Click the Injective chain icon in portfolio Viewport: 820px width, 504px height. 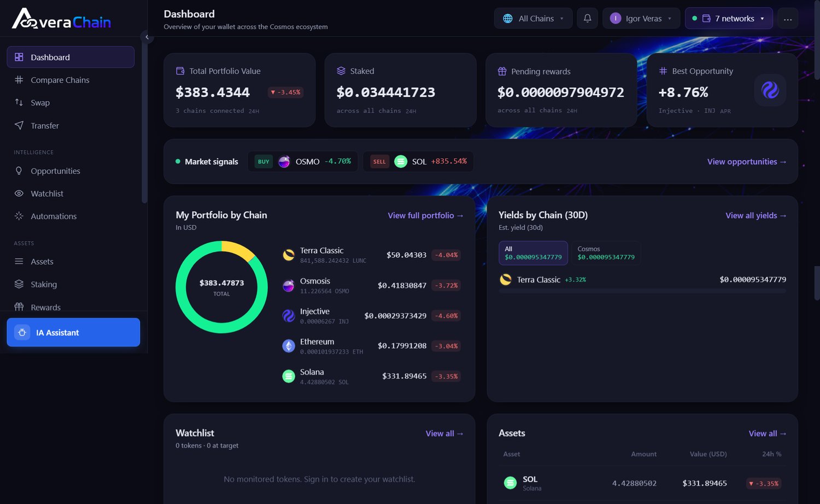coord(289,315)
